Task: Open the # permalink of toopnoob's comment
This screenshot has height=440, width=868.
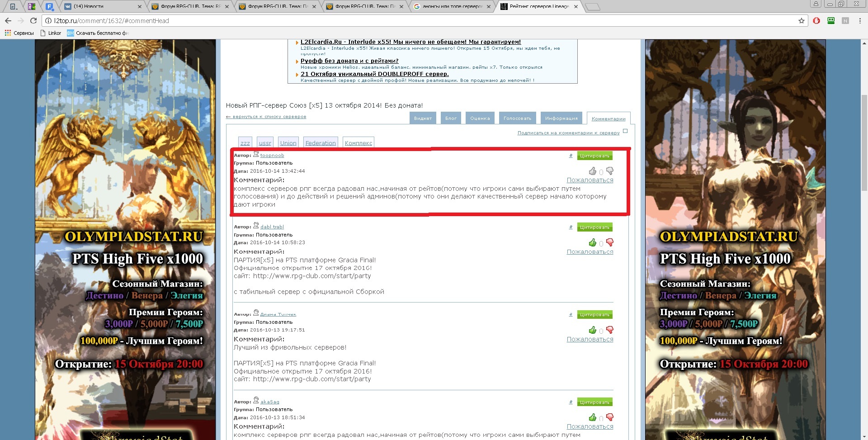Action: (571, 156)
